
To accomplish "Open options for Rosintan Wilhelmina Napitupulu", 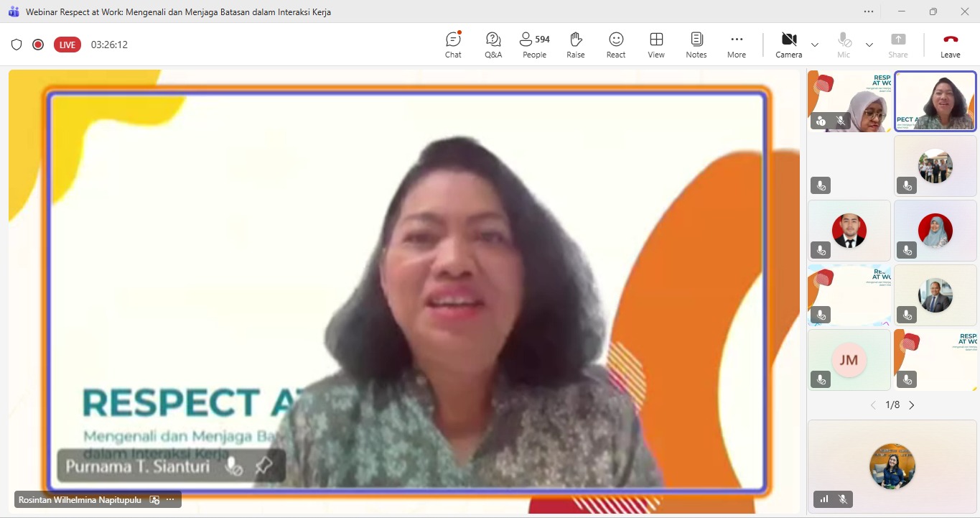I will pyautogui.click(x=170, y=499).
